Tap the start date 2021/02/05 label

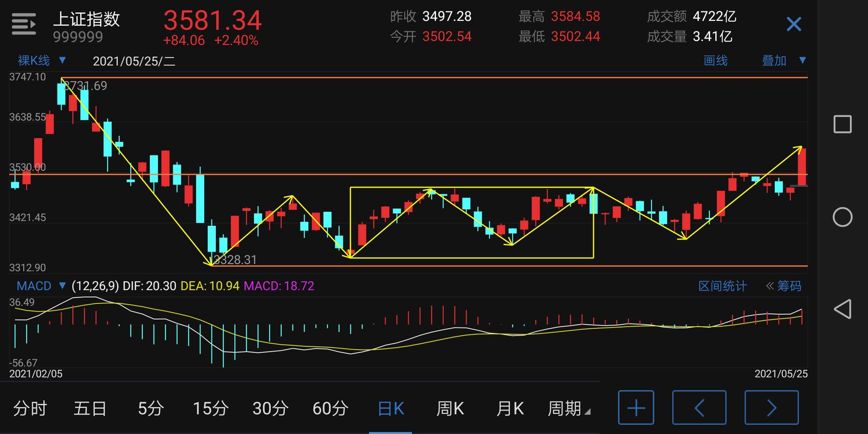pos(36,374)
